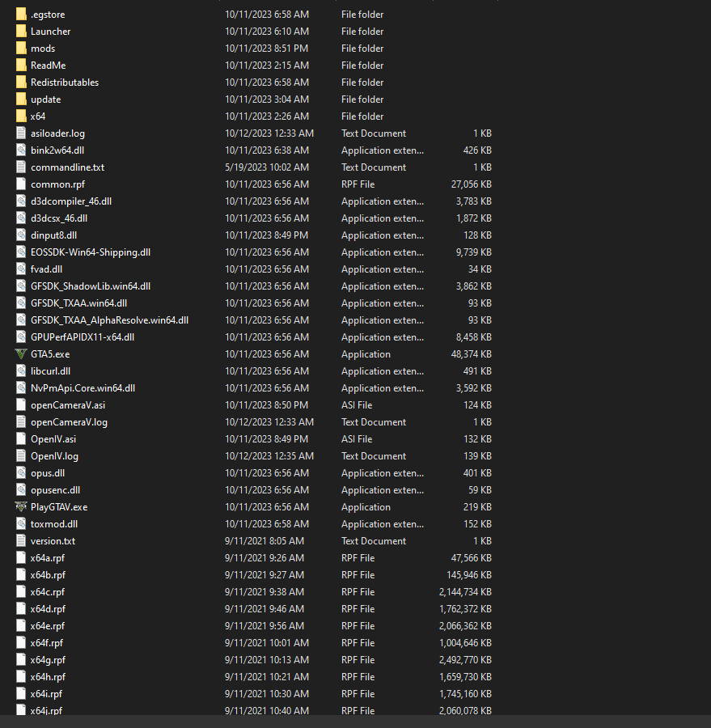Click the opus.dll file icon
This screenshot has width=711, height=728.
coord(21,473)
